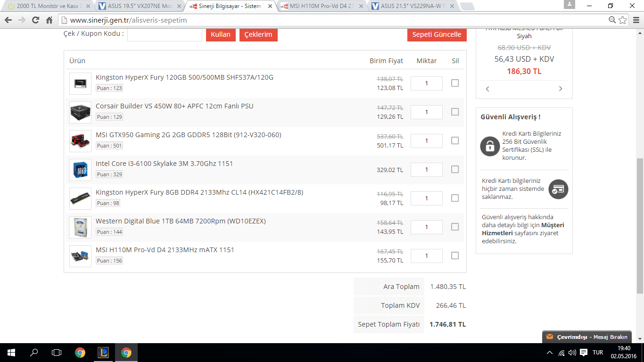
Task: Select the highlighted active Chrome taskbar icon
Action: click(126, 352)
